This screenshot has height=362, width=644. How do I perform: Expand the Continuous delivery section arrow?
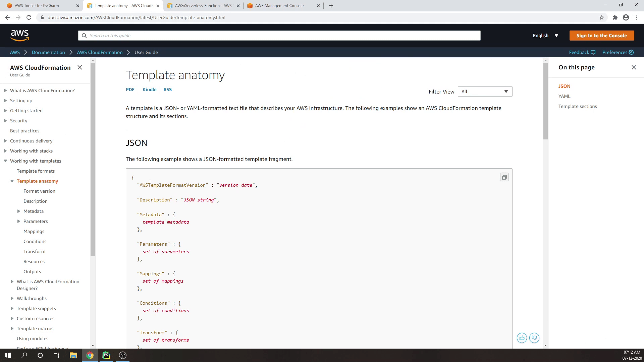click(x=5, y=141)
